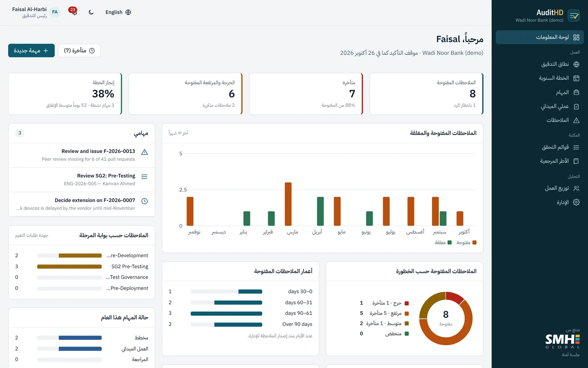The width and height of the screenshot is (588, 368).
Task: Click the العمل الميداني status bar row
Action: pyautogui.click(x=82, y=349)
